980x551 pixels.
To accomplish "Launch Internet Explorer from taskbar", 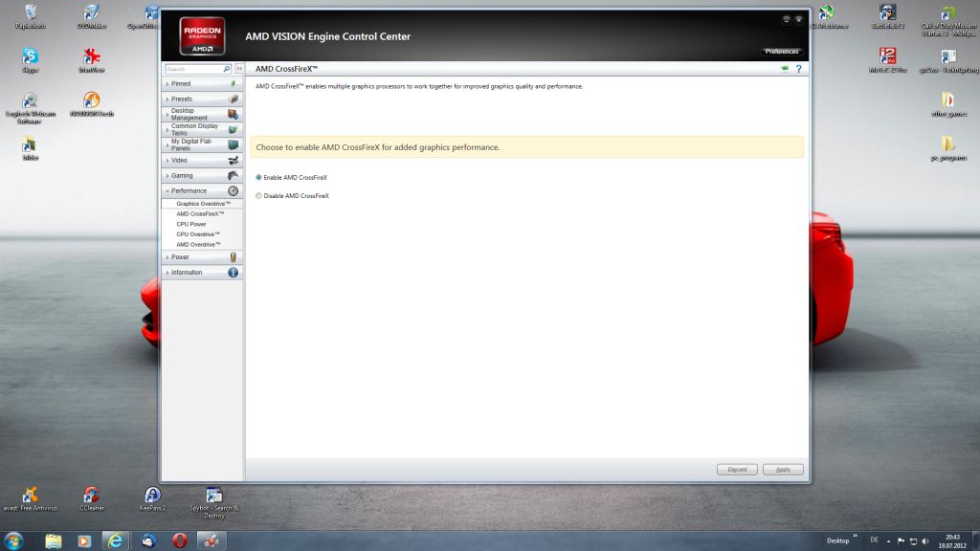I will [x=115, y=540].
